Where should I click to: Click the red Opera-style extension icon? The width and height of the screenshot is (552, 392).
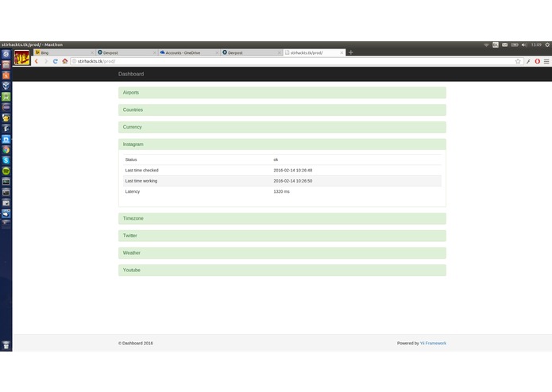pos(537,61)
